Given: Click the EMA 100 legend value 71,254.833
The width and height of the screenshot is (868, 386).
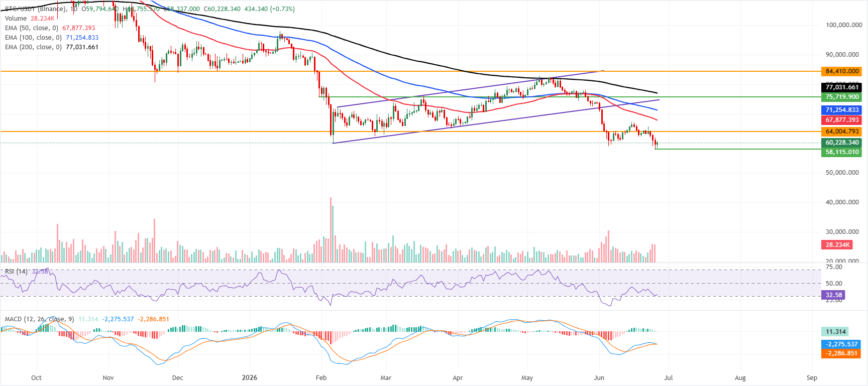Looking at the screenshot, I should pos(82,38).
